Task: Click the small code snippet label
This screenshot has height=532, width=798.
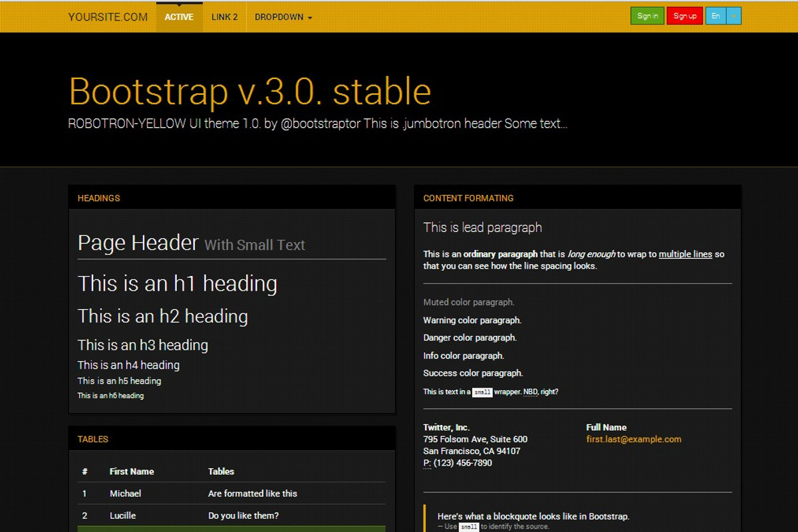Action: tap(481, 392)
